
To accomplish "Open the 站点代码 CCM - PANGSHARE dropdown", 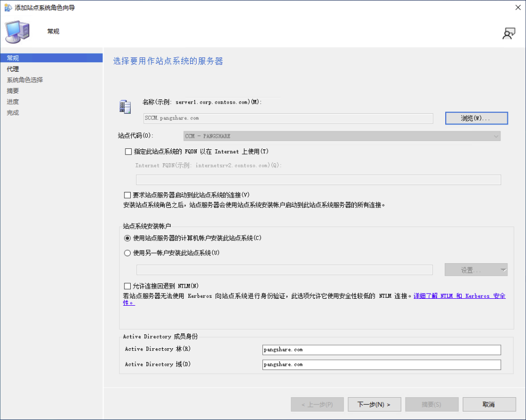I will pos(342,136).
